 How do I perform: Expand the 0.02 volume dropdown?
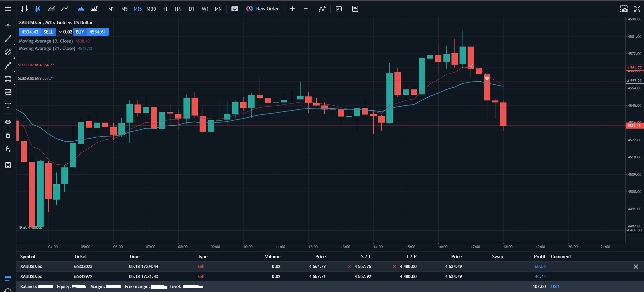65,32
